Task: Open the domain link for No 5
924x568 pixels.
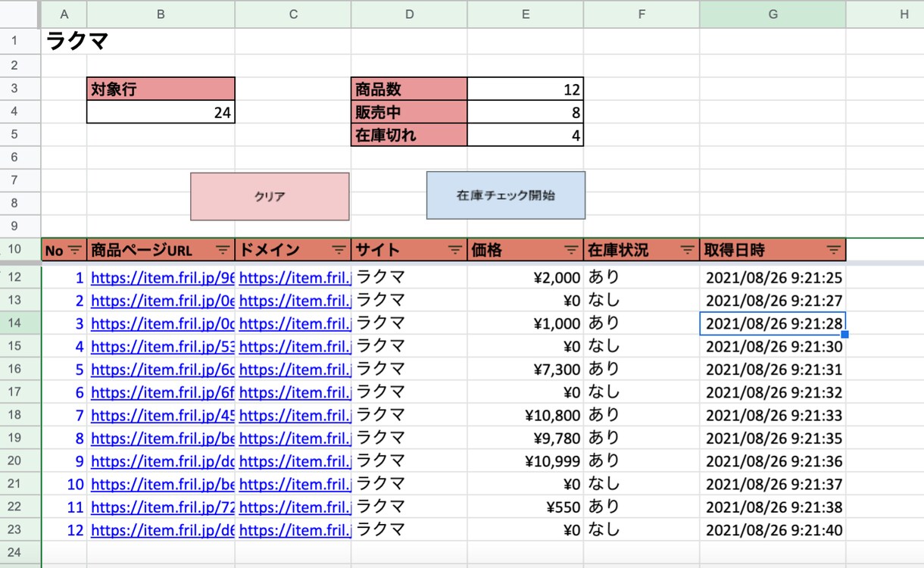Action: [x=295, y=370]
